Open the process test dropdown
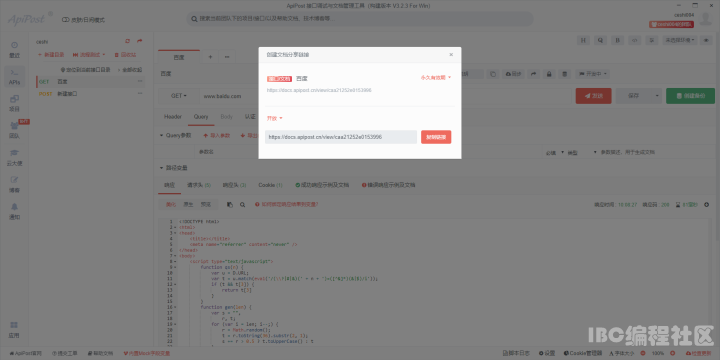Image resolution: width=720 pixels, height=360 pixels. (x=89, y=55)
